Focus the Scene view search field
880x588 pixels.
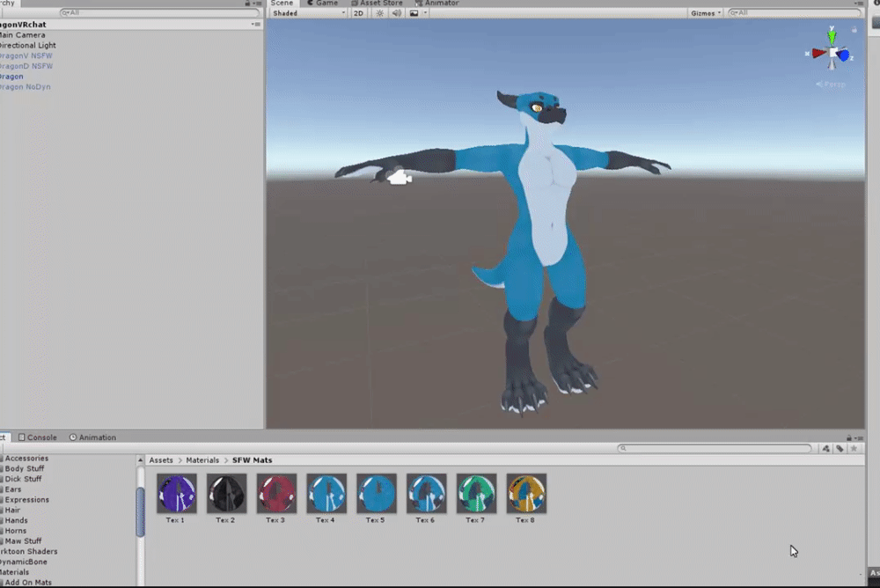[794, 12]
